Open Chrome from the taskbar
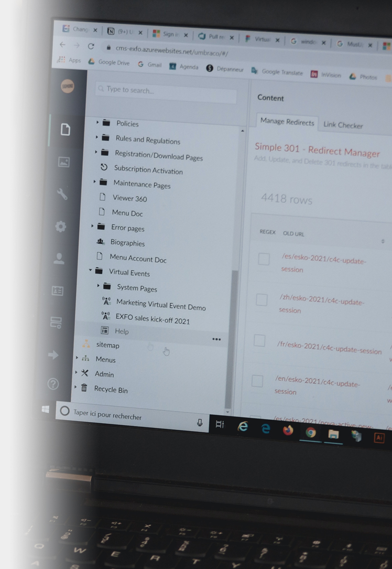The width and height of the screenshot is (392, 569). [310, 432]
